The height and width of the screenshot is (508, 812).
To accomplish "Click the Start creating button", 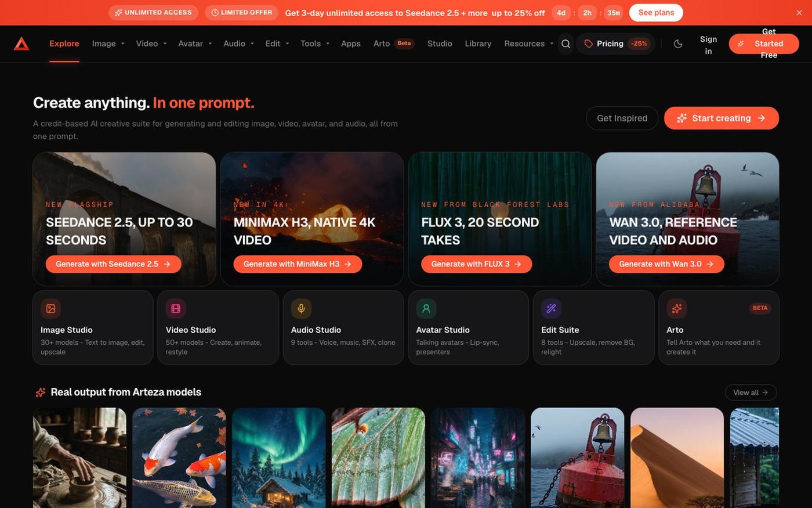I will [x=722, y=118].
